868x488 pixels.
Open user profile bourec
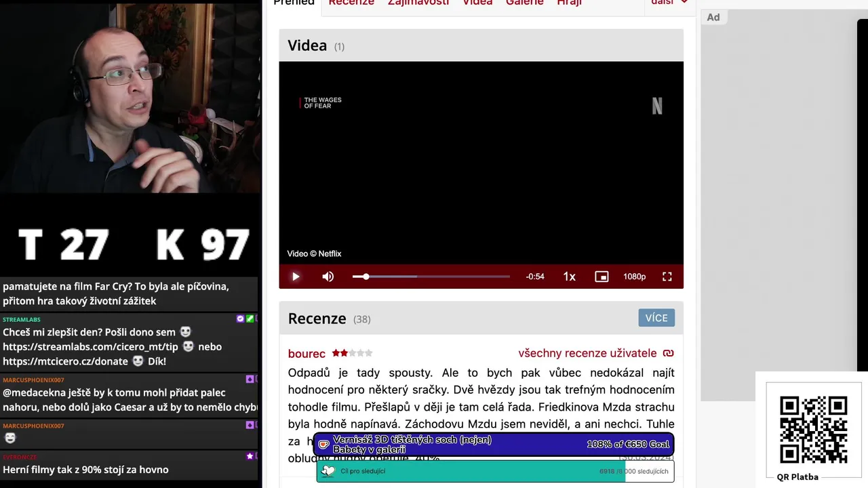click(307, 353)
